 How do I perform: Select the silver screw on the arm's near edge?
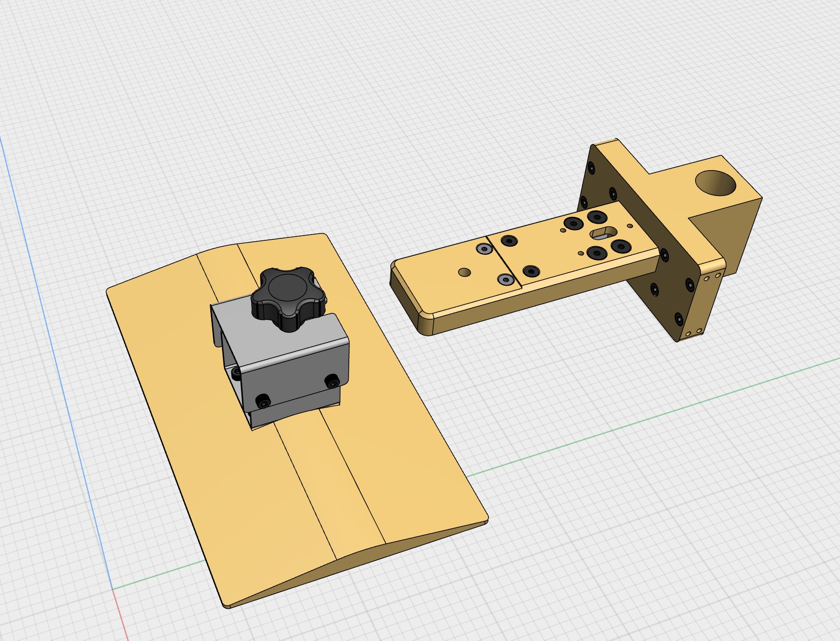(506, 279)
